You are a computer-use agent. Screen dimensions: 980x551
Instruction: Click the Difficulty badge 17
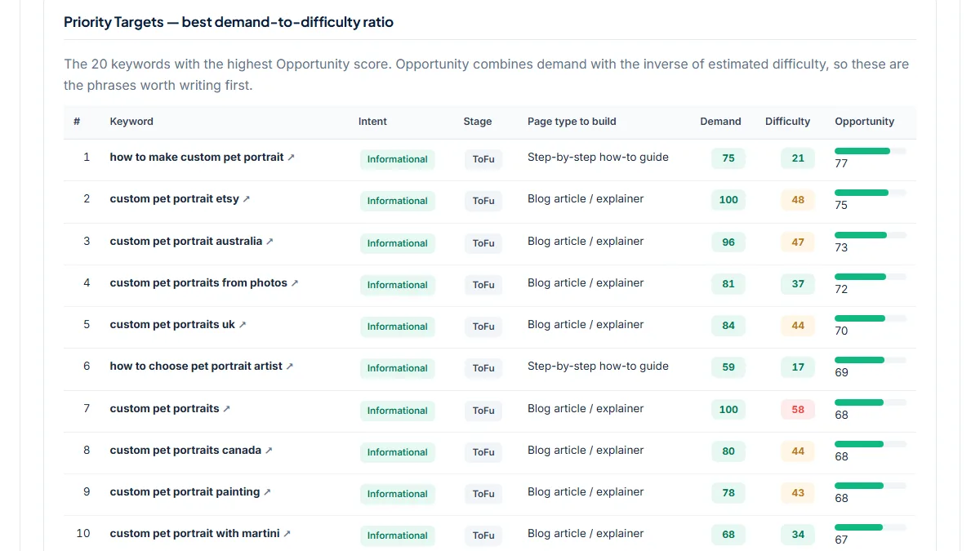tap(798, 367)
